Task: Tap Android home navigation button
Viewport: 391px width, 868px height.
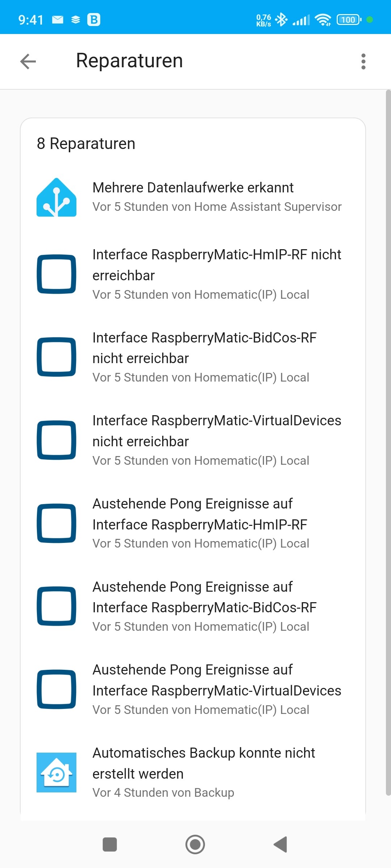Action: (195, 844)
